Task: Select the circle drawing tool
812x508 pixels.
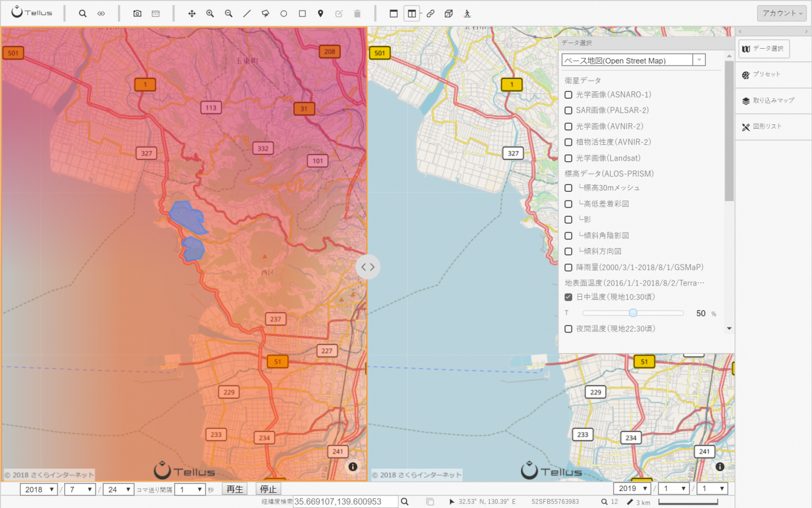Action: pos(284,13)
